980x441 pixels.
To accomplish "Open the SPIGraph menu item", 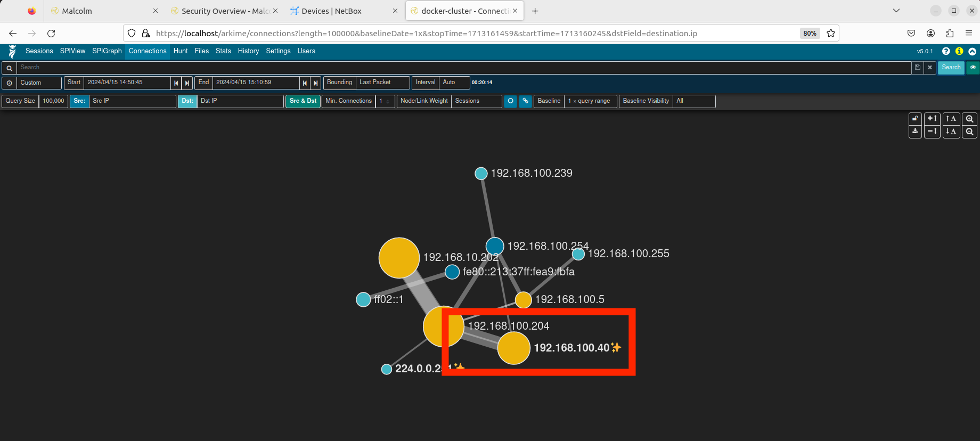I will point(107,51).
